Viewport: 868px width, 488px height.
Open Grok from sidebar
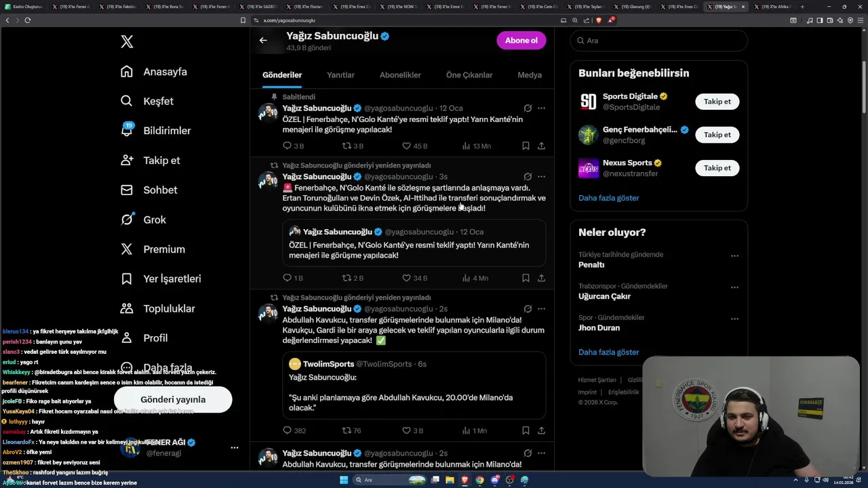tap(143, 220)
